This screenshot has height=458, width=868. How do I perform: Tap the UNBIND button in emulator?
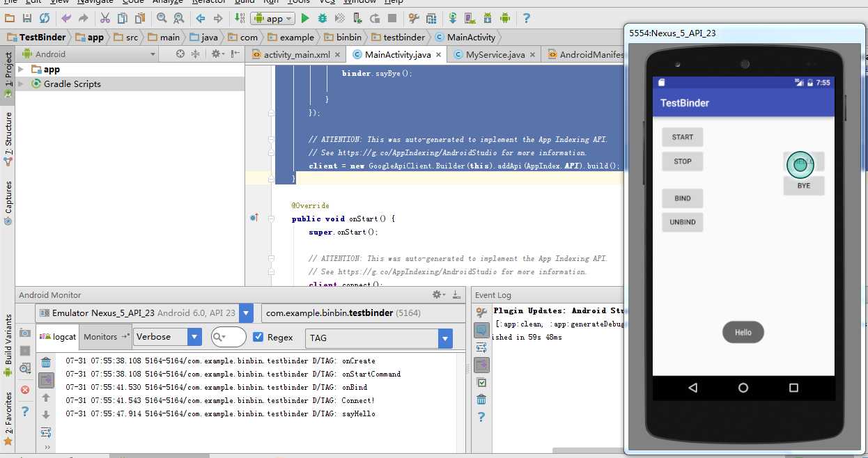pos(683,223)
